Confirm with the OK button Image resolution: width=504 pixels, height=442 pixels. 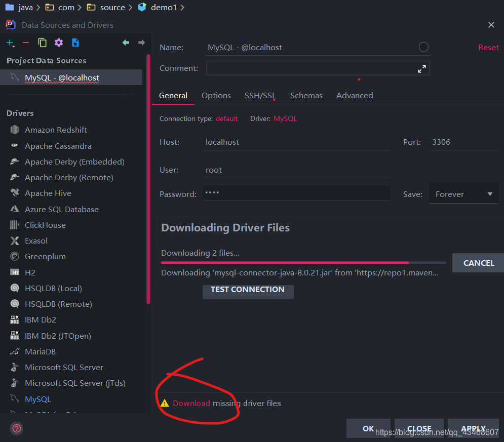(x=368, y=428)
